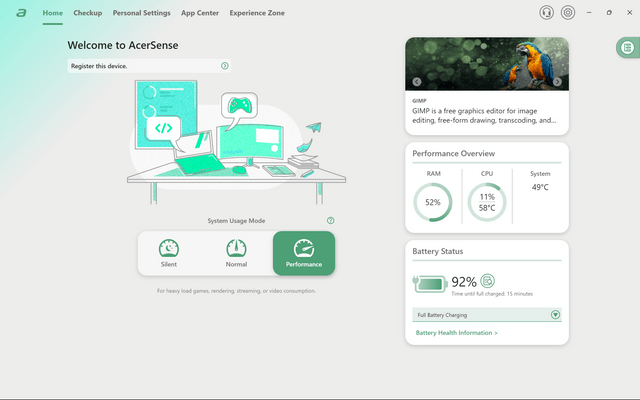Viewport: 640px width, 400px height.
Task: Click heavy load games description text
Action: (x=236, y=291)
